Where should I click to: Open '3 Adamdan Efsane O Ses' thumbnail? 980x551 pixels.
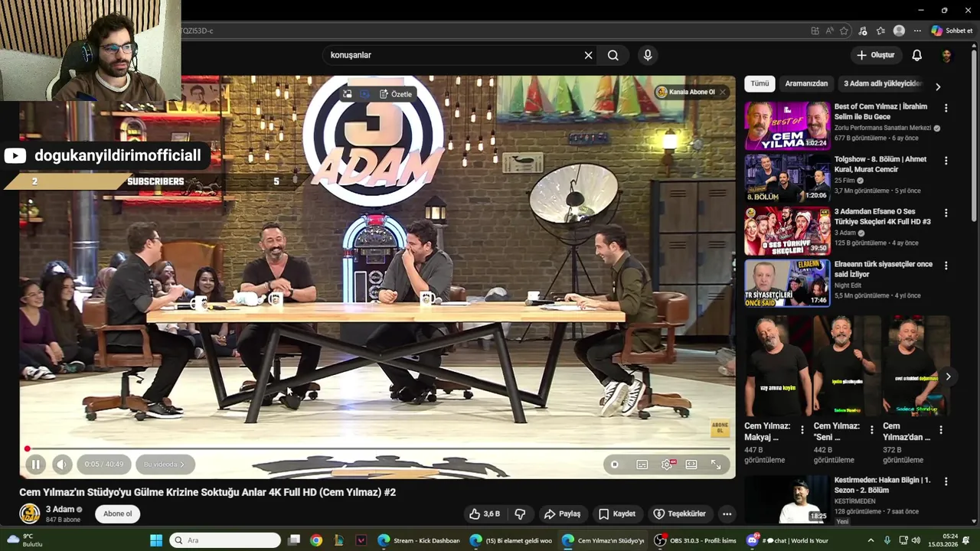click(787, 231)
